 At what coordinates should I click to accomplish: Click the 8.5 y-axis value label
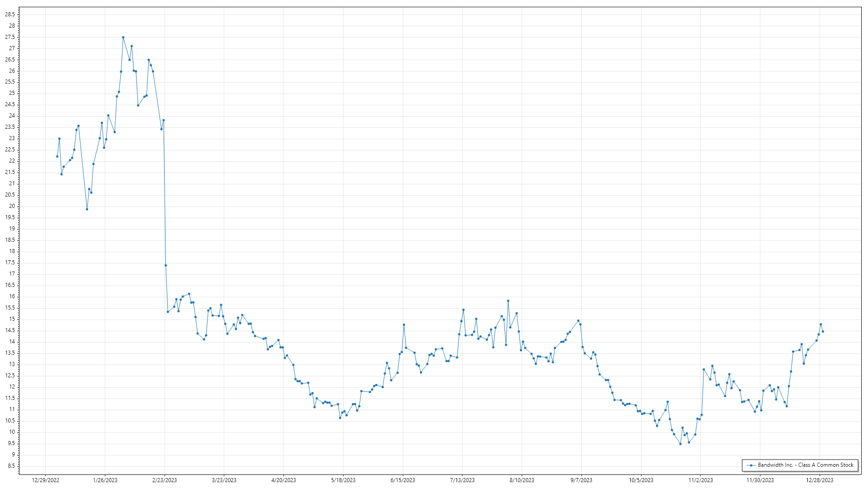pyautogui.click(x=11, y=466)
